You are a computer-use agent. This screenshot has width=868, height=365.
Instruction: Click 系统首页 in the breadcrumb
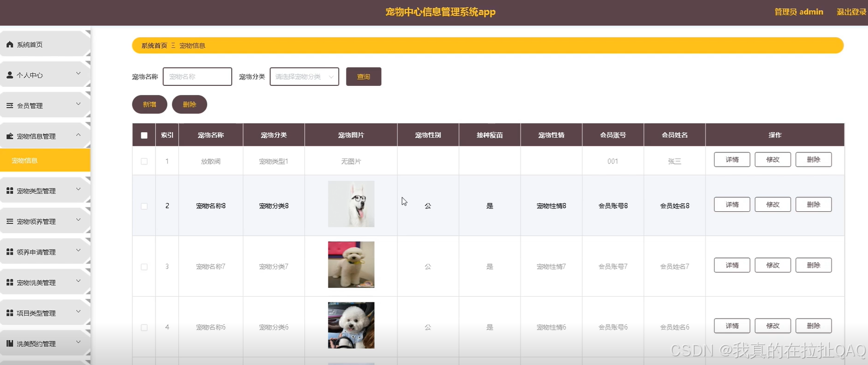[x=154, y=46]
